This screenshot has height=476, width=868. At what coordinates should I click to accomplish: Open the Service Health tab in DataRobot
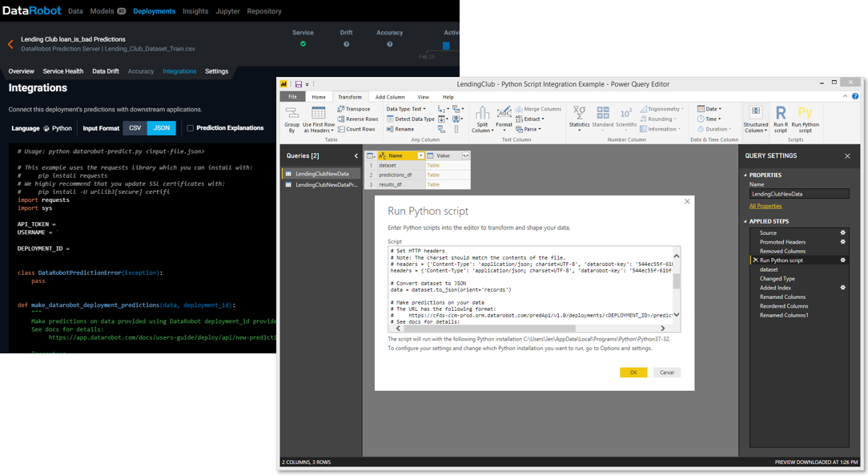63,71
